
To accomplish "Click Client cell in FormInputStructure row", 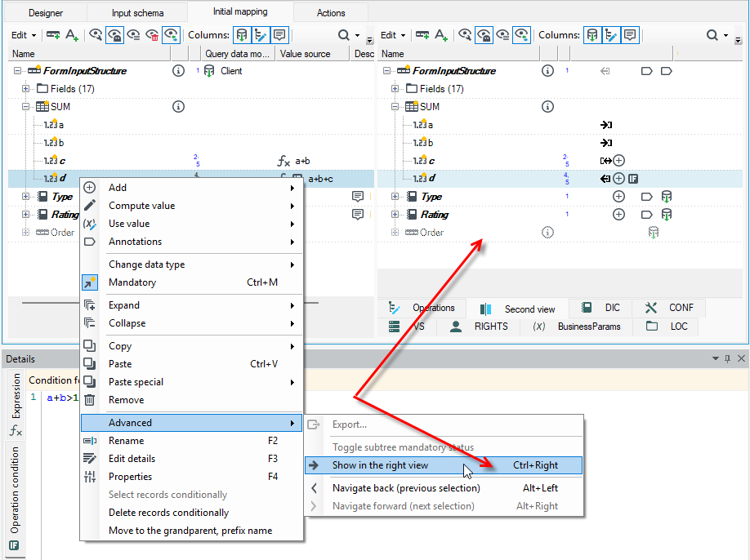I will [x=231, y=71].
